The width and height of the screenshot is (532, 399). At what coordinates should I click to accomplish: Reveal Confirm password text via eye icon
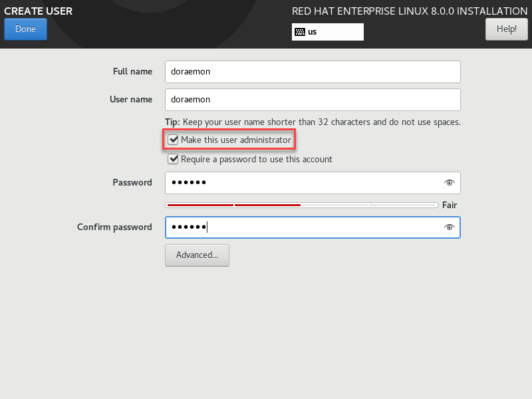[450, 227]
